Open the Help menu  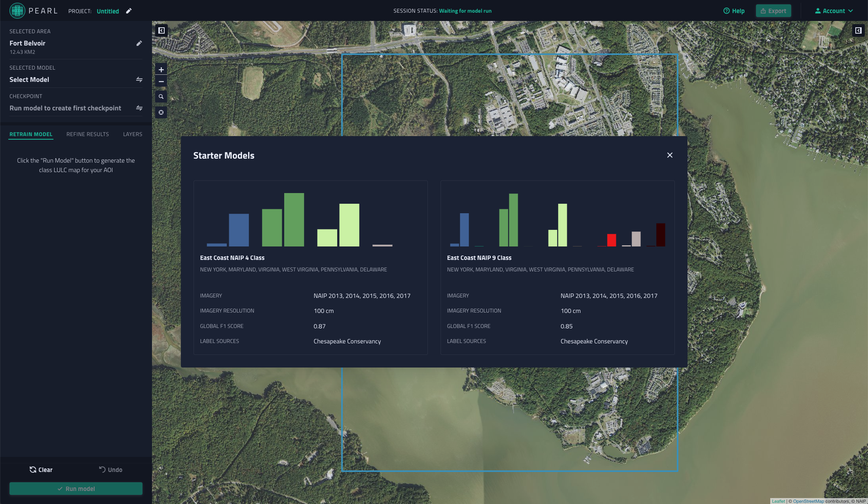coord(734,11)
